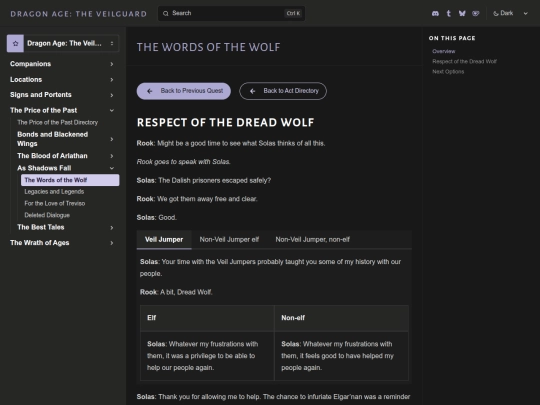Expand The Blood of Arlathan chevron
Viewport: 540px width, 405px height.
point(112,156)
